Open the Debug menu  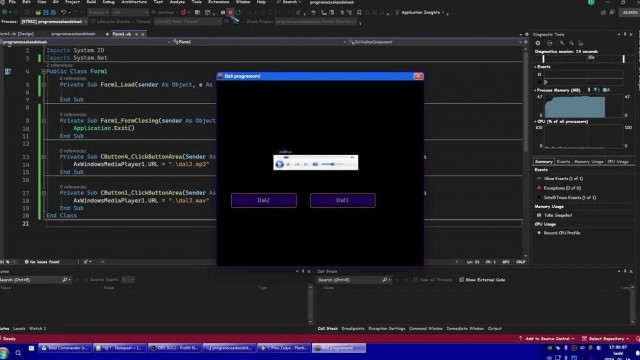109,2
